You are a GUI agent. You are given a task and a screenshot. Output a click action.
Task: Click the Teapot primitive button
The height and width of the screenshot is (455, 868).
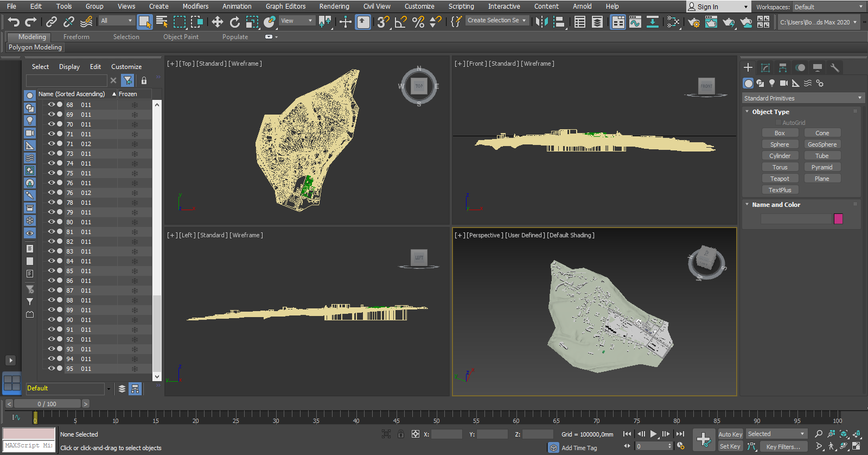780,179
